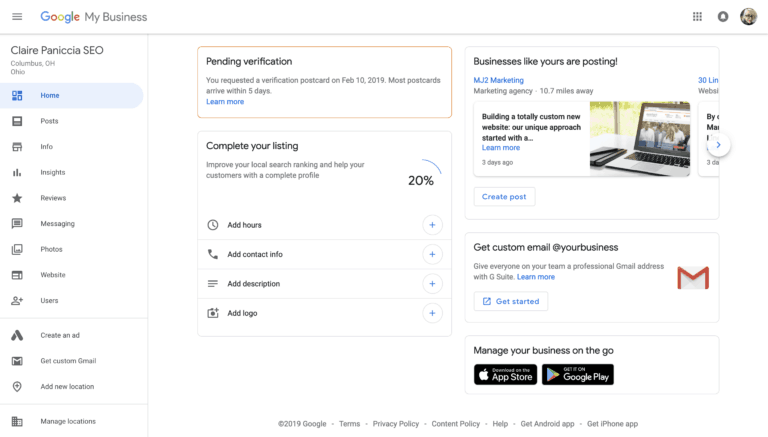Click the Create post button

504,196
